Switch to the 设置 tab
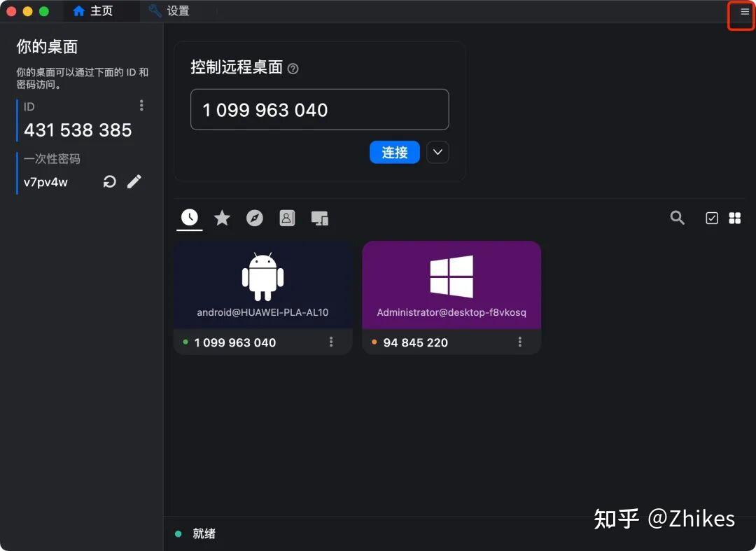The image size is (756, 551). [x=169, y=11]
